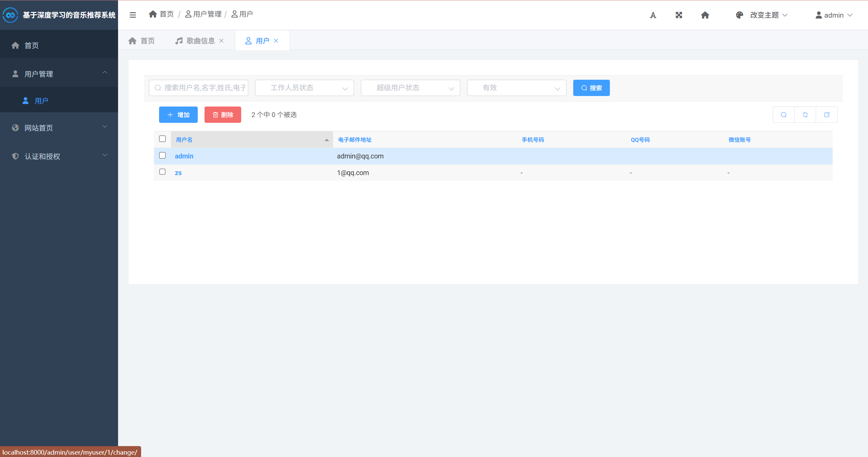The width and height of the screenshot is (868, 457).
Task: Click the open in new tab icon
Action: point(827,115)
